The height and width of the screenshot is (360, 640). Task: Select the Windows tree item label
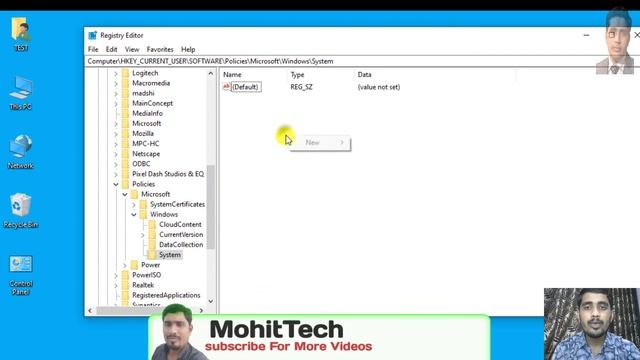tap(164, 214)
